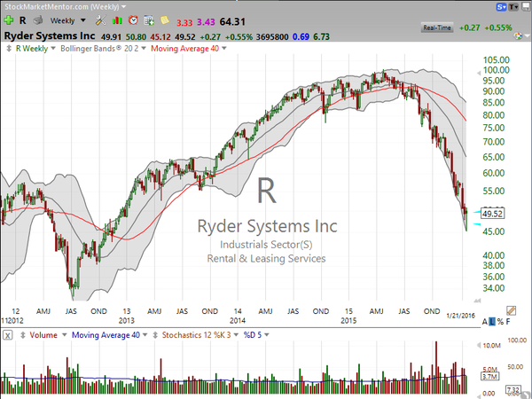Viewport: 532px width, 399px height.
Task: Open the alarm clock alerts icon
Action: click(133, 20)
